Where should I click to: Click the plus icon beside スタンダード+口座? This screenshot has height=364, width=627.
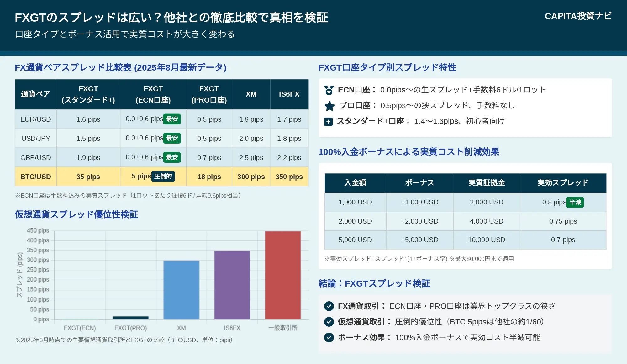[328, 122]
